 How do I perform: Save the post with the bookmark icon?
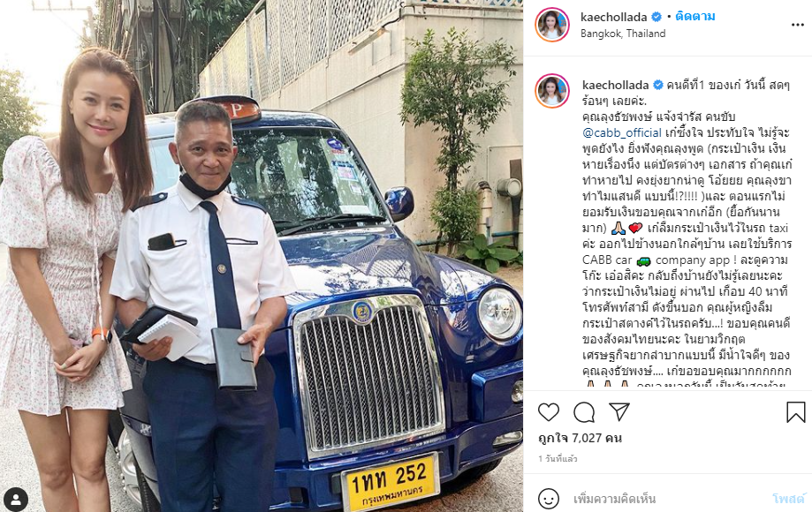coord(795,412)
